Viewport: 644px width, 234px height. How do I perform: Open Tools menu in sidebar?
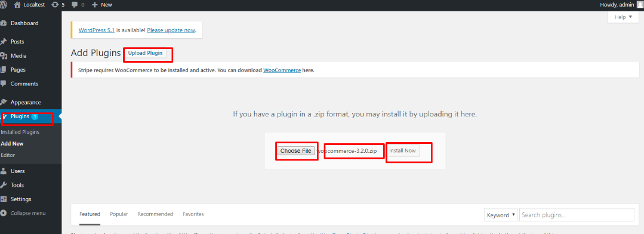coord(17,185)
